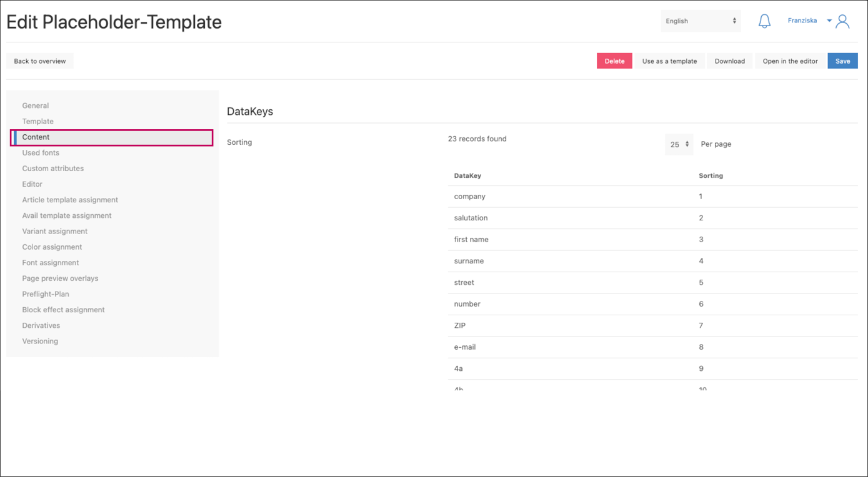This screenshot has width=868, height=477.
Task: Open the Versioning section
Action: click(x=40, y=342)
